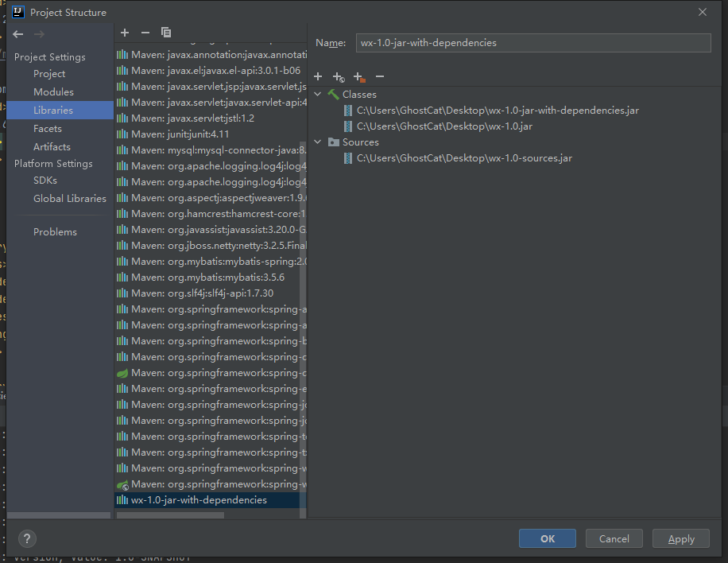
Task: Select Maven: javax.annotation library entry
Action: (x=211, y=55)
